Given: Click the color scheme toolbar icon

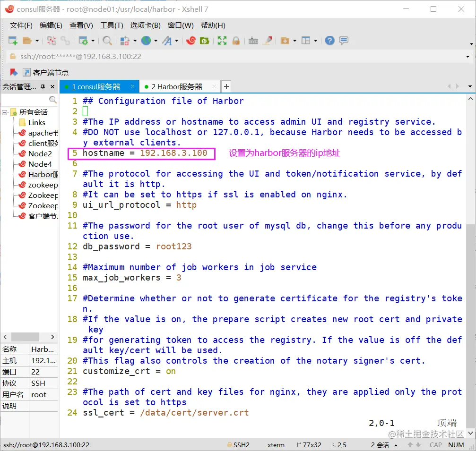Looking at the screenshot, I should 125,40.
